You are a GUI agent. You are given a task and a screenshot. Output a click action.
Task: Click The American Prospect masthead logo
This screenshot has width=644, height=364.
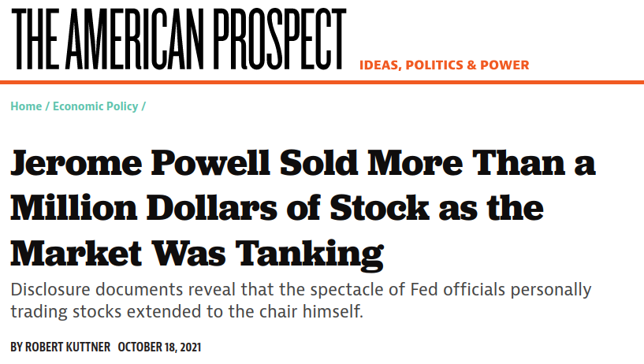[x=179, y=39]
